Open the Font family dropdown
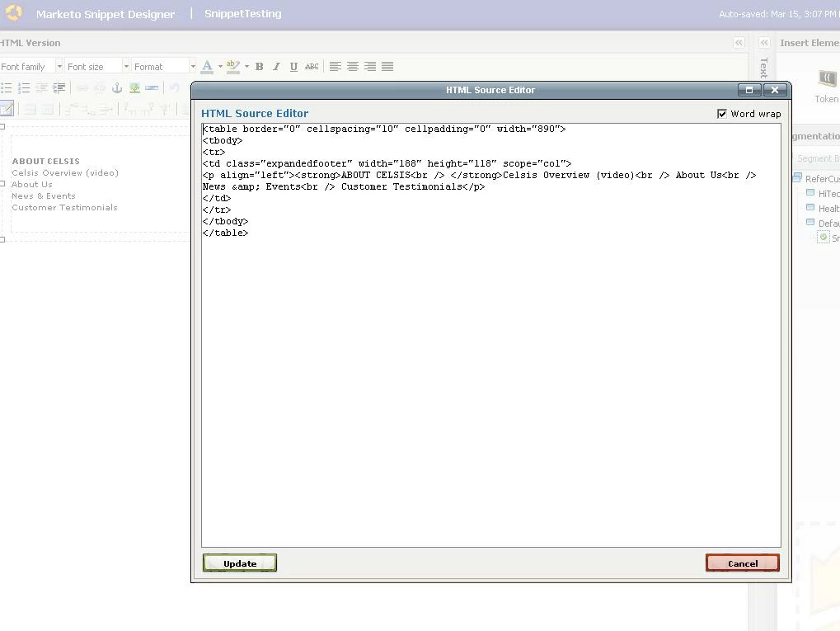This screenshot has width=840, height=631. tap(31, 67)
